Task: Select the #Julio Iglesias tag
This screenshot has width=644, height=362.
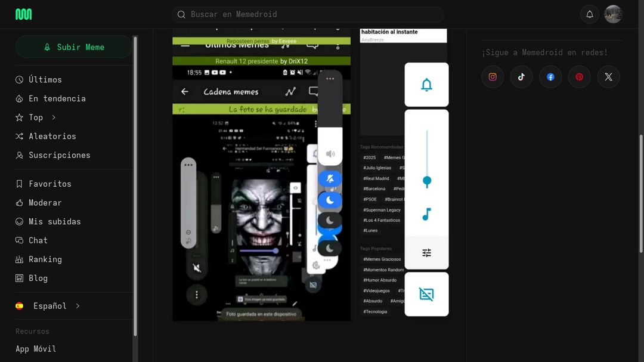Action: (x=377, y=168)
